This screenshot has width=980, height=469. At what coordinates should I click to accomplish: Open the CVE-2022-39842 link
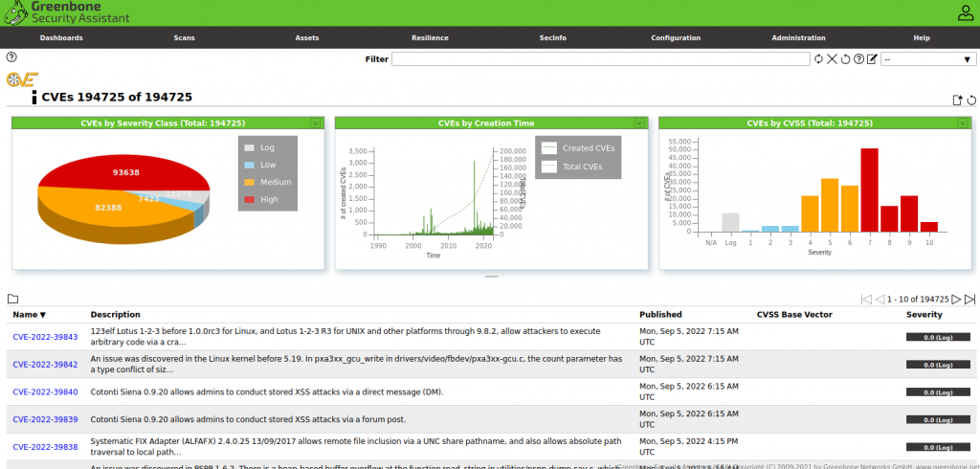45,365
